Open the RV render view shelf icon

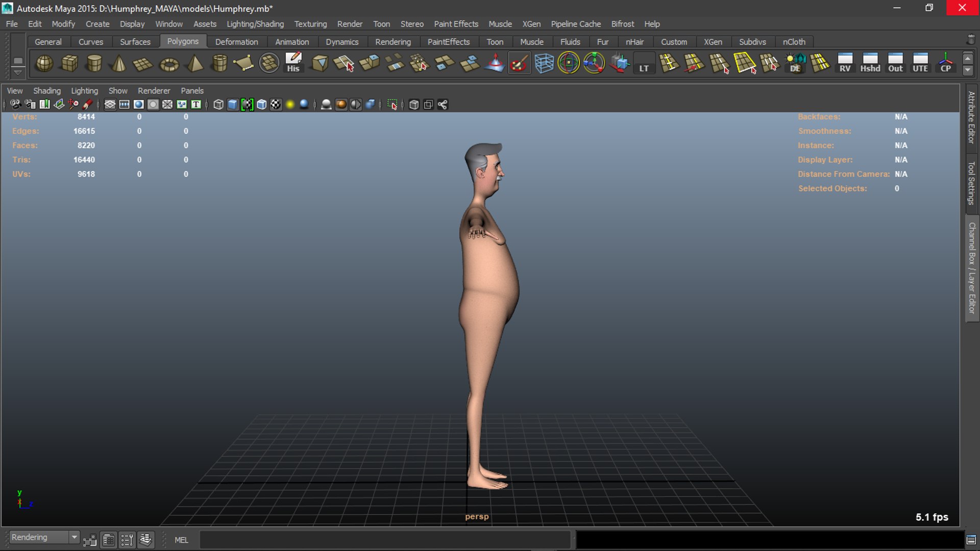(x=845, y=63)
